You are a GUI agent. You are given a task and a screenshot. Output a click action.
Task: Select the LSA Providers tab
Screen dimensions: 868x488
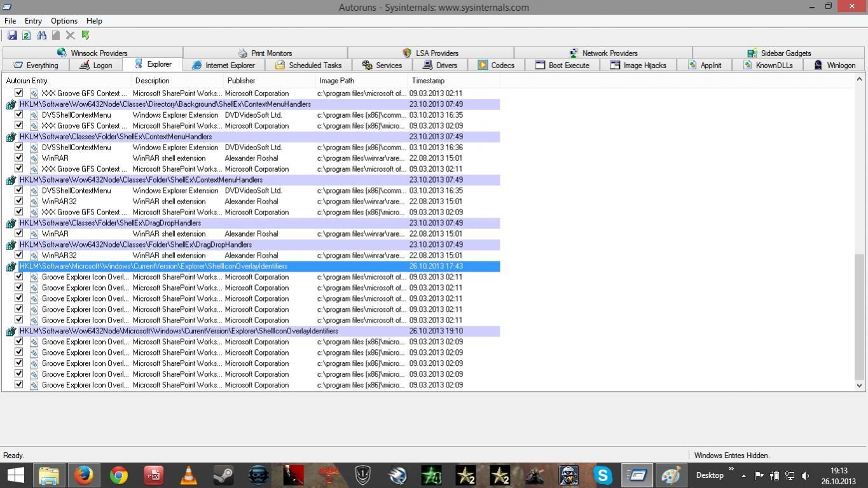coord(431,53)
